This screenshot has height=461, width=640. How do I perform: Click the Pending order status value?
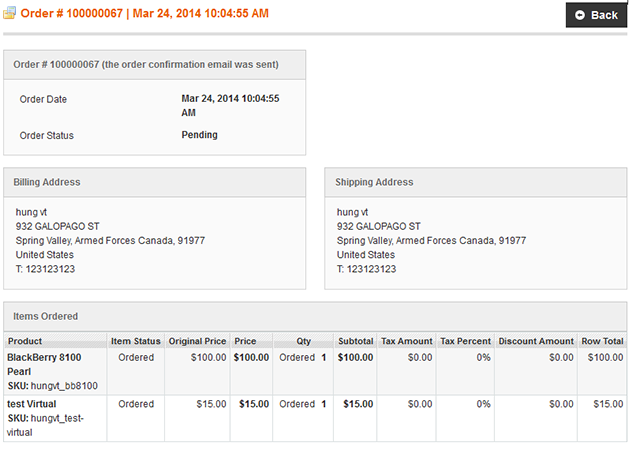pos(199,135)
